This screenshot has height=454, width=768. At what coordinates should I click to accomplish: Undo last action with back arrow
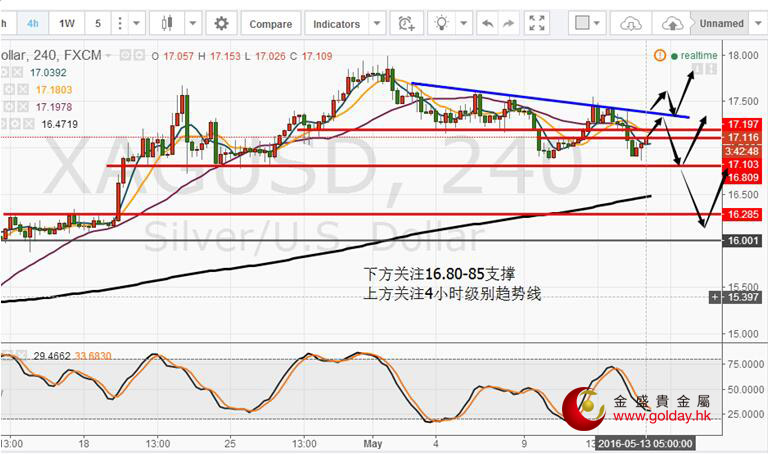[x=487, y=23]
